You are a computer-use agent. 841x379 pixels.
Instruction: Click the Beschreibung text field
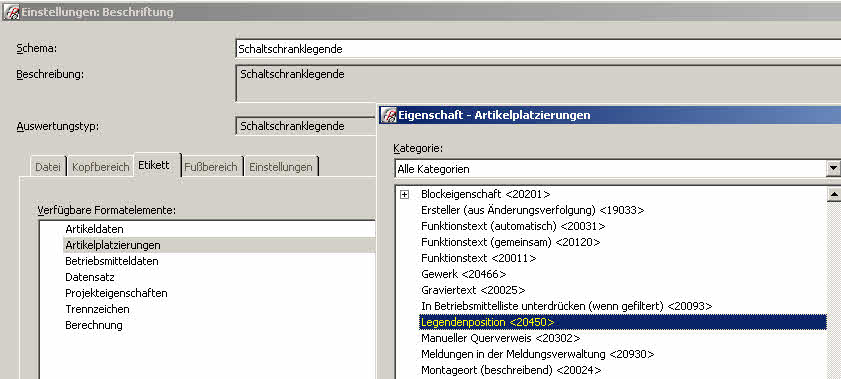click(538, 83)
